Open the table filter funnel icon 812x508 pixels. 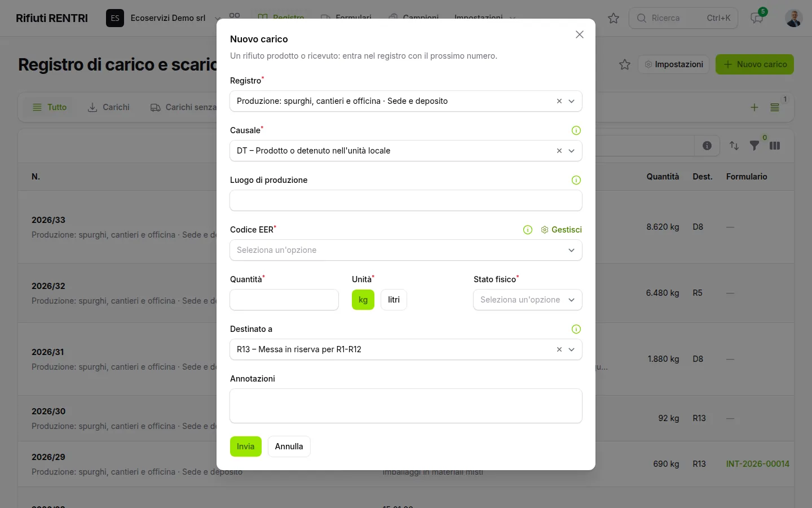(x=754, y=146)
